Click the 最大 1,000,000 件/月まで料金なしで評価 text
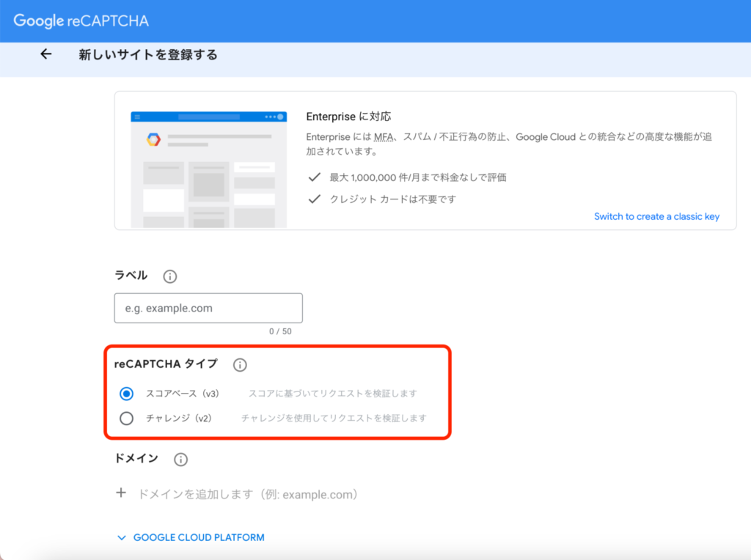 tap(417, 177)
